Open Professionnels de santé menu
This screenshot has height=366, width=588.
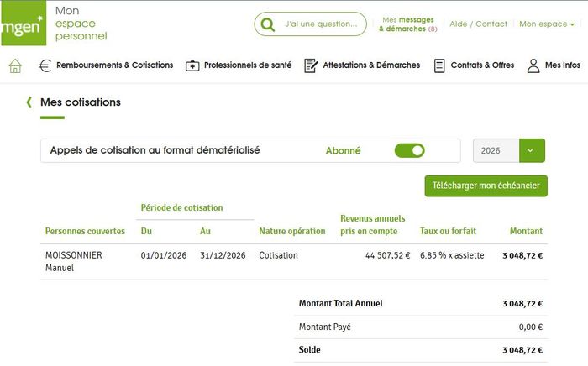[x=248, y=65]
